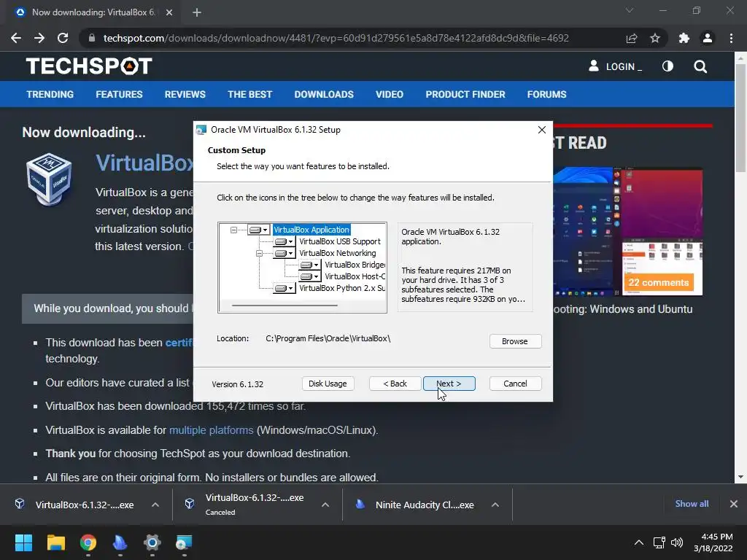Open VirtualBox Application feature dropdown
The height and width of the screenshot is (560, 747).
(260, 230)
